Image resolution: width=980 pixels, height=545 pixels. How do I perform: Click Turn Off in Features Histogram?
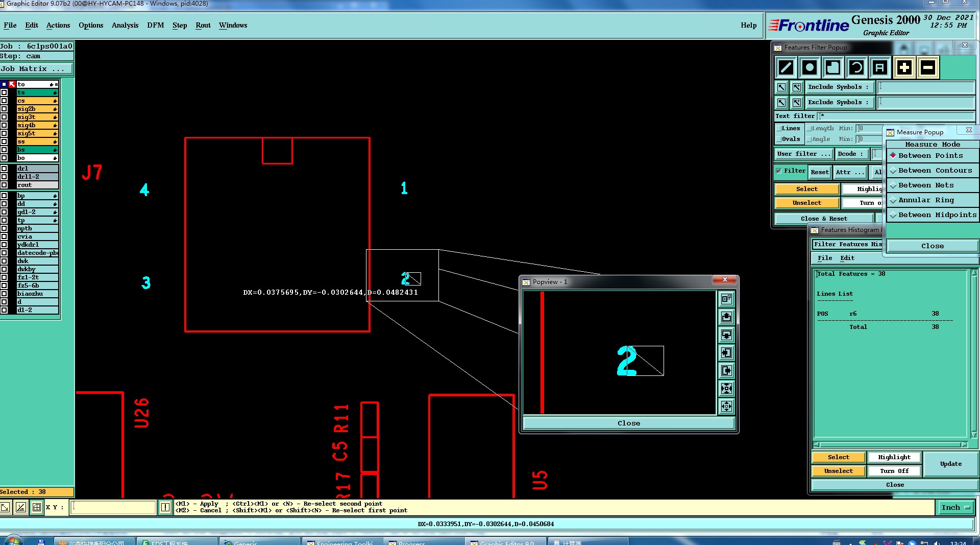894,471
